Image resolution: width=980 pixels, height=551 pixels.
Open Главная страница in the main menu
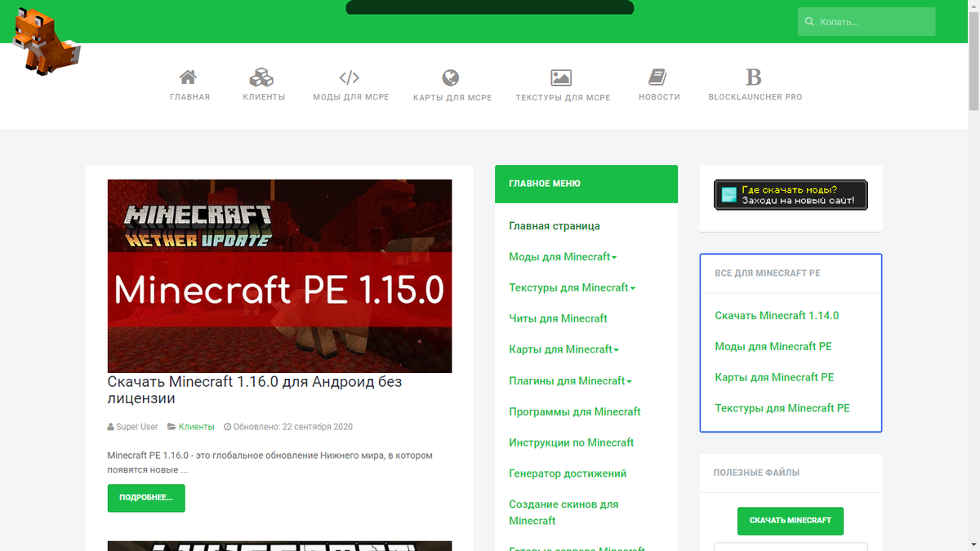pos(555,225)
